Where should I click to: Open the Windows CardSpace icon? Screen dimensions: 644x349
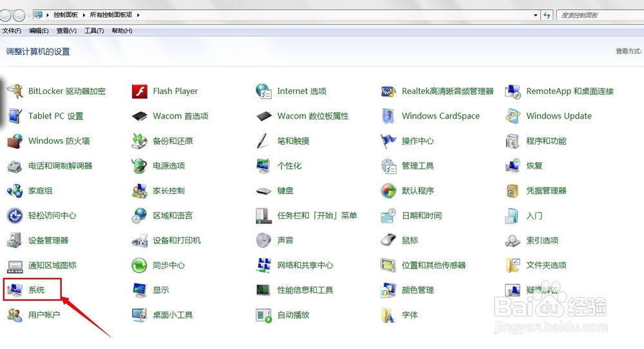click(388, 116)
